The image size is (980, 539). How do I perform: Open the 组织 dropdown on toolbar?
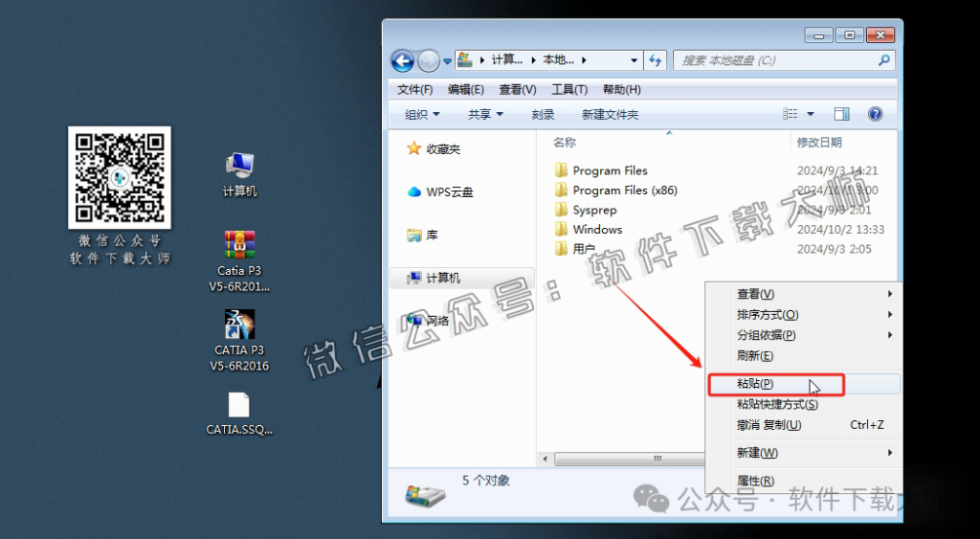click(422, 115)
